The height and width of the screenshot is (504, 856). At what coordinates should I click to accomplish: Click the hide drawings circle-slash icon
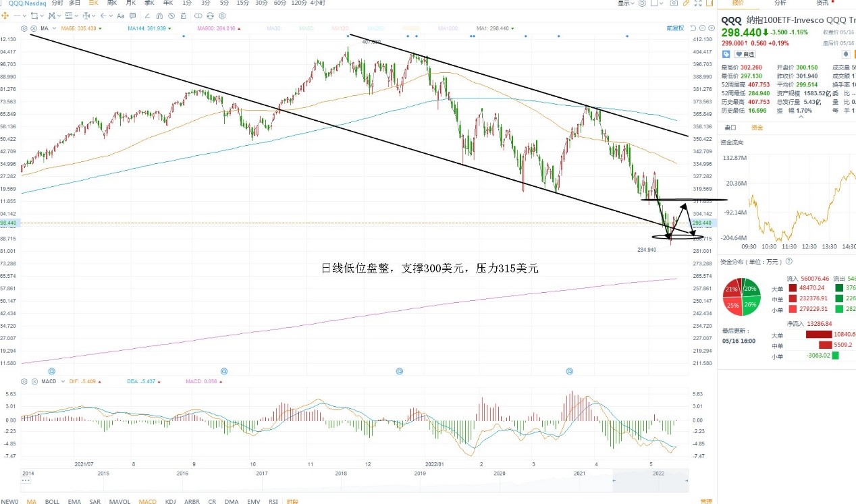pos(171,16)
